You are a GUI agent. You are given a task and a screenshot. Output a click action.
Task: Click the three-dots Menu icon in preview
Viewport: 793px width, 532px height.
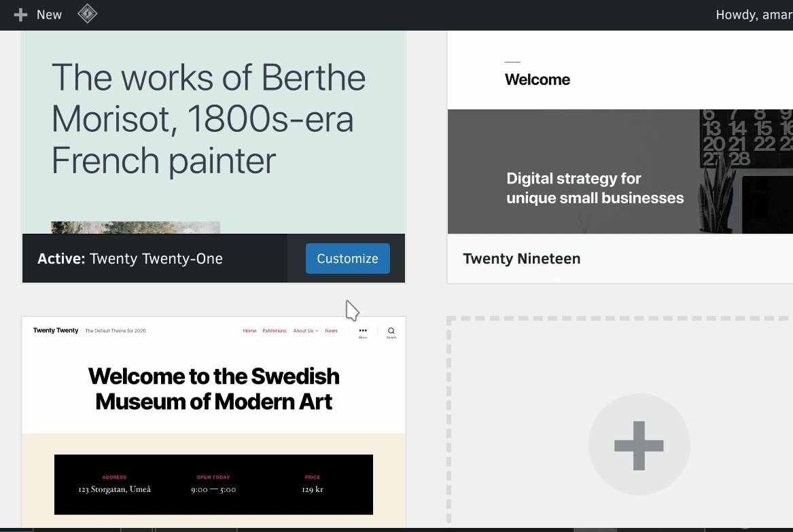point(363,332)
